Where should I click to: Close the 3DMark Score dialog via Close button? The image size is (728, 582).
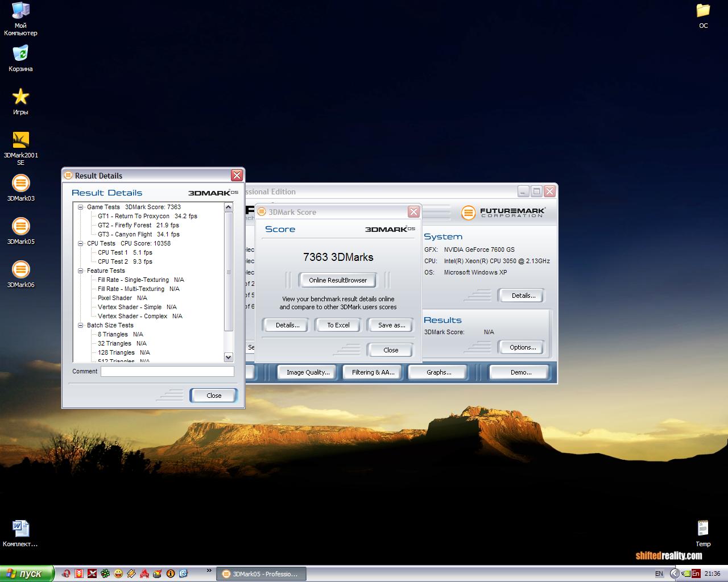pyautogui.click(x=391, y=350)
